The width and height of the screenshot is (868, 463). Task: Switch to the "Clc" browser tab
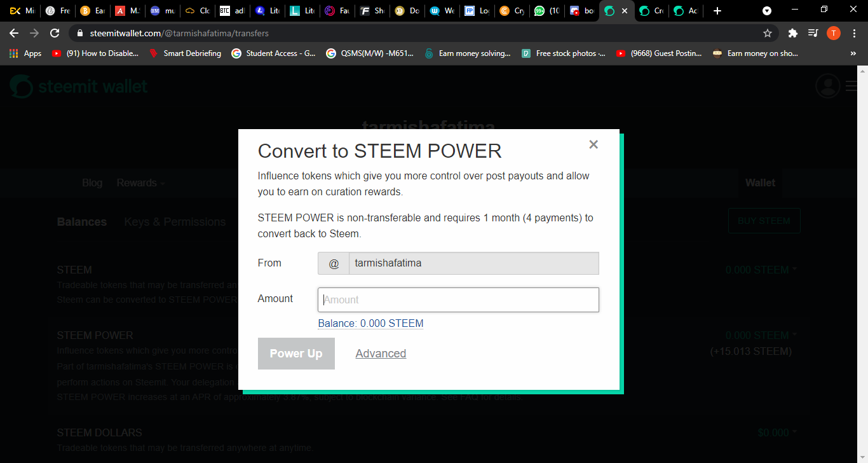197,11
